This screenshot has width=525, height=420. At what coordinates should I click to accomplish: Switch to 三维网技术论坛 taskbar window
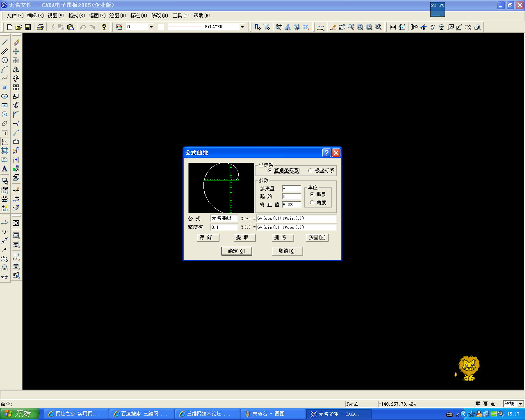(x=207, y=414)
